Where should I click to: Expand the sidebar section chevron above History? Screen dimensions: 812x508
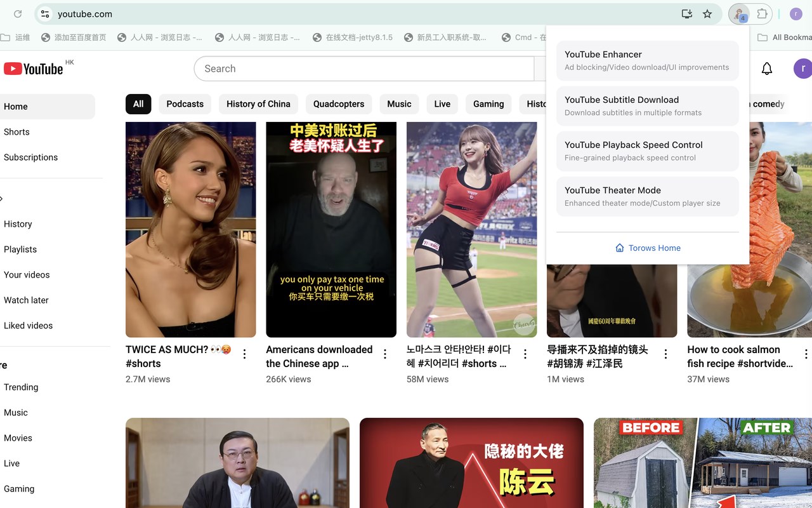pos(2,199)
